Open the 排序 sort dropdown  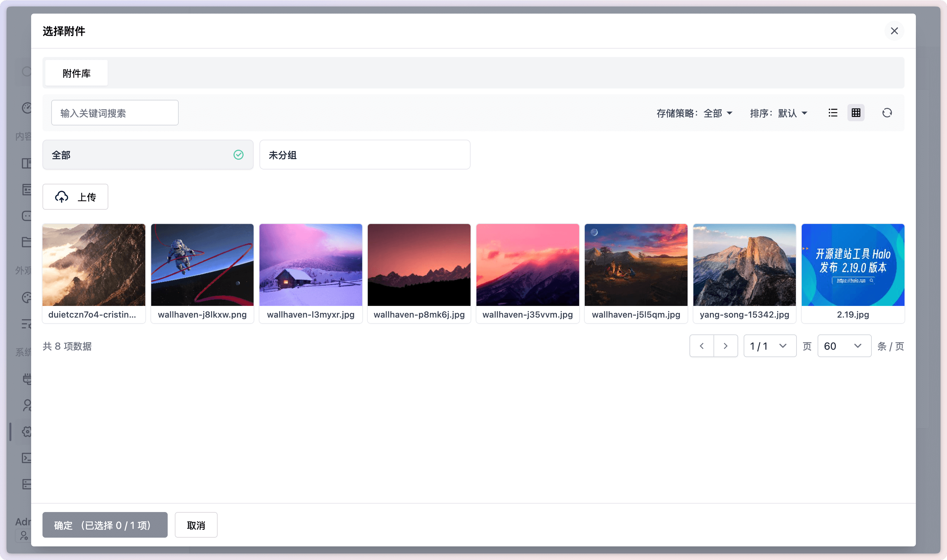(x=778, y=113)
